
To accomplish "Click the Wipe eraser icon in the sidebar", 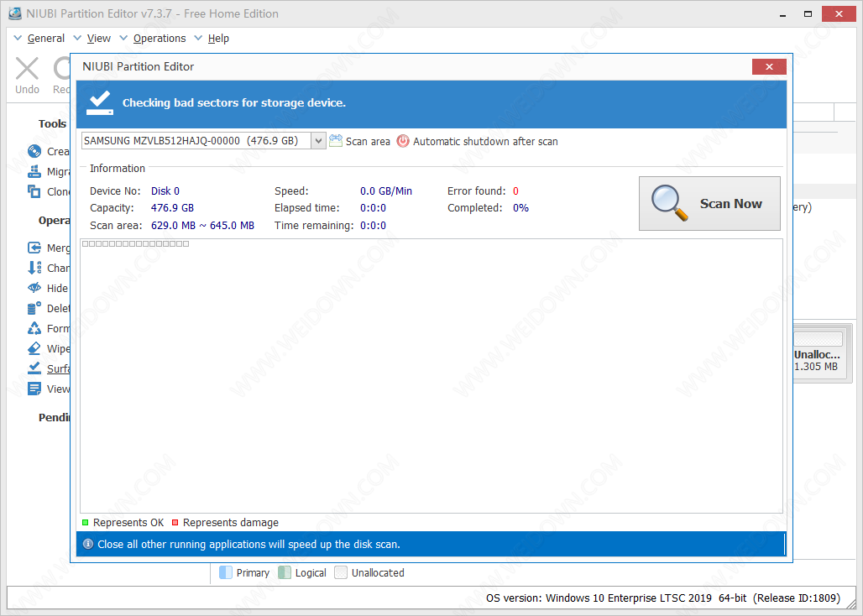I will (34, 348).
